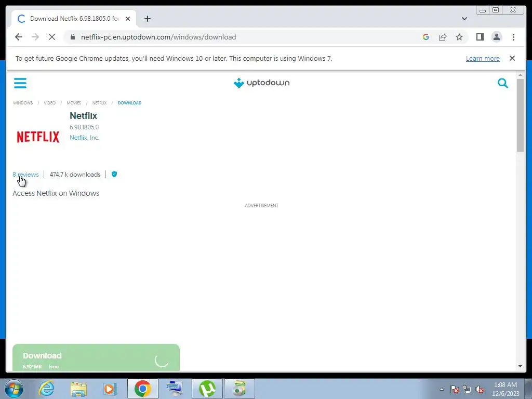Open the on-screen keyboard taskbar icon
Image resolution: width=532 pixels, height=399 pixels.
pos(175,389)
